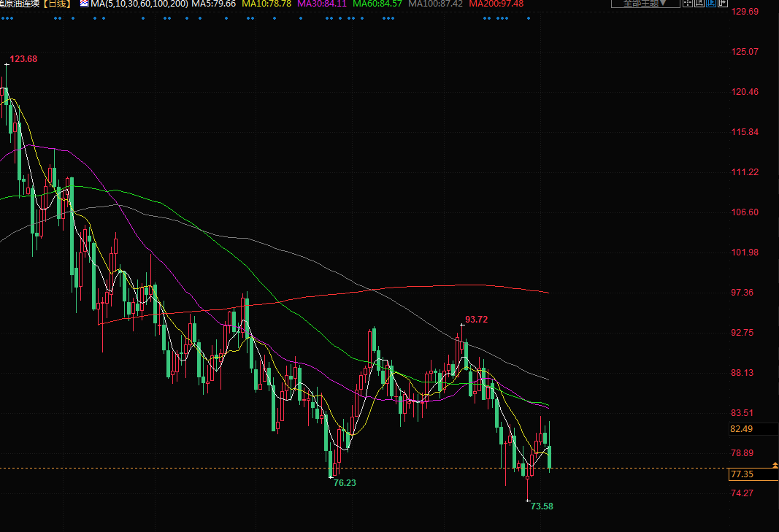Click the red MA200:97.48 label
This screenshot has height=532, width=779.
[x=496, y=4]
